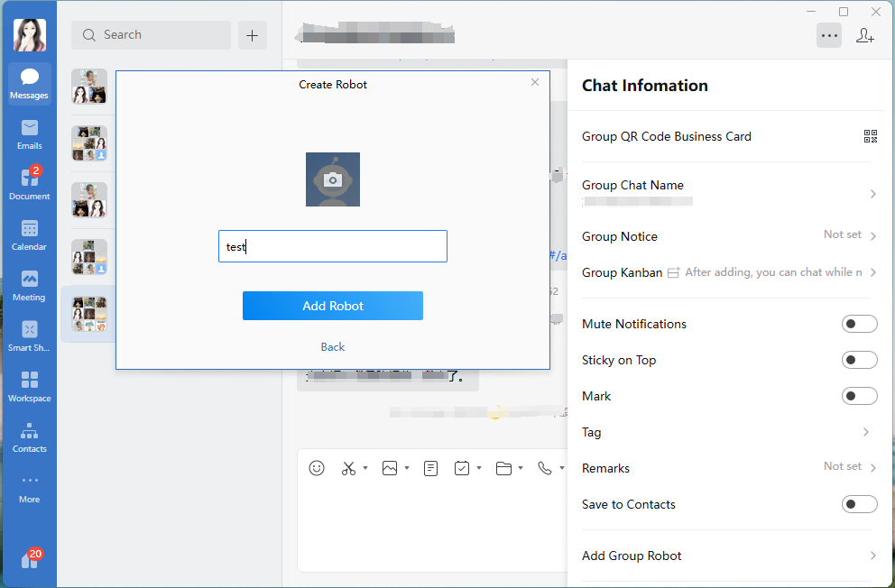
Task: Open the Calendar icon in sidebar
Action: pos(30,234)
